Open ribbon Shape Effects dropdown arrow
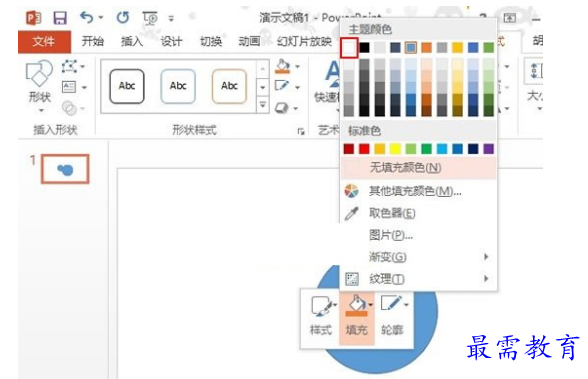Viewport: 588px width, 379px height. 296,108
